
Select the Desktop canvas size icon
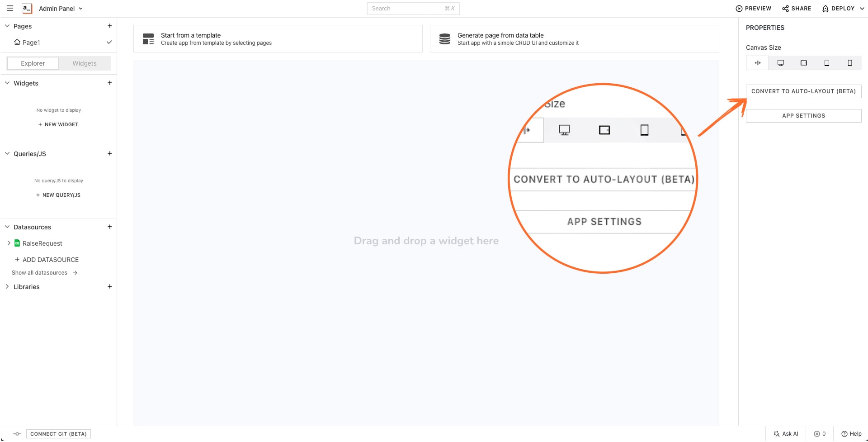(x=780, y=63)
